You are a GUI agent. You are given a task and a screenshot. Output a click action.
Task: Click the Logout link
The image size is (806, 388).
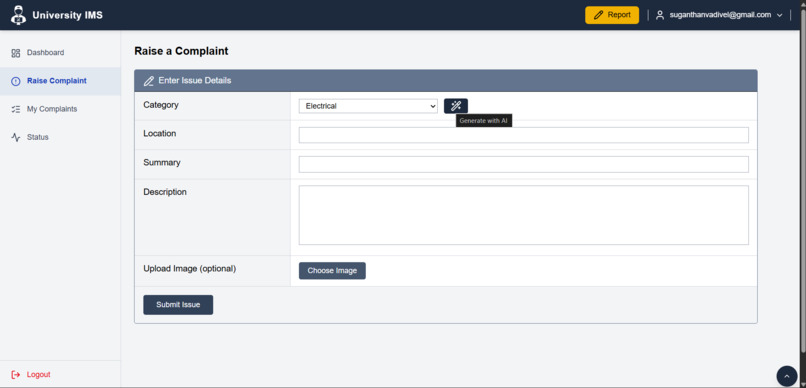(x=39, y=375)
